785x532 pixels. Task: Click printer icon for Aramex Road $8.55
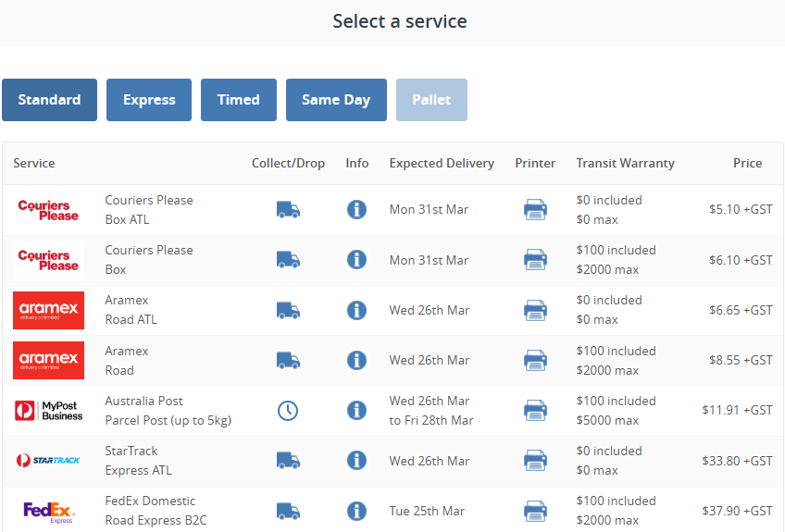coord(535,360)
